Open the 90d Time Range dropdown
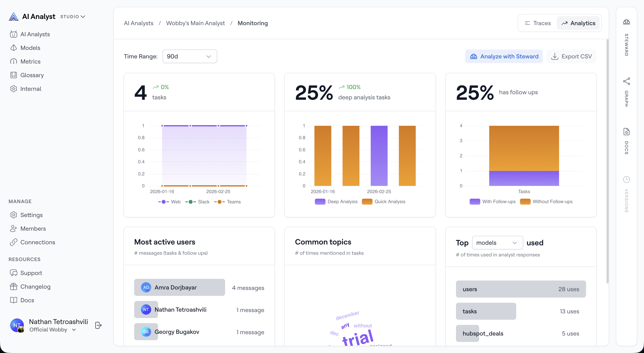The width and height of the screenshot is (644, 353). click(x=190, y=56)
